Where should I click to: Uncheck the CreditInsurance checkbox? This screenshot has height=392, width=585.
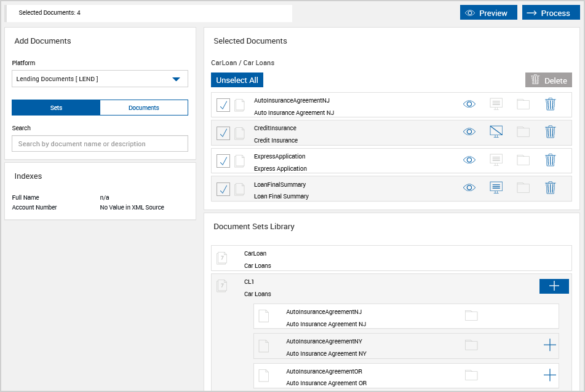pyautogui.click(x=223, y=133)
